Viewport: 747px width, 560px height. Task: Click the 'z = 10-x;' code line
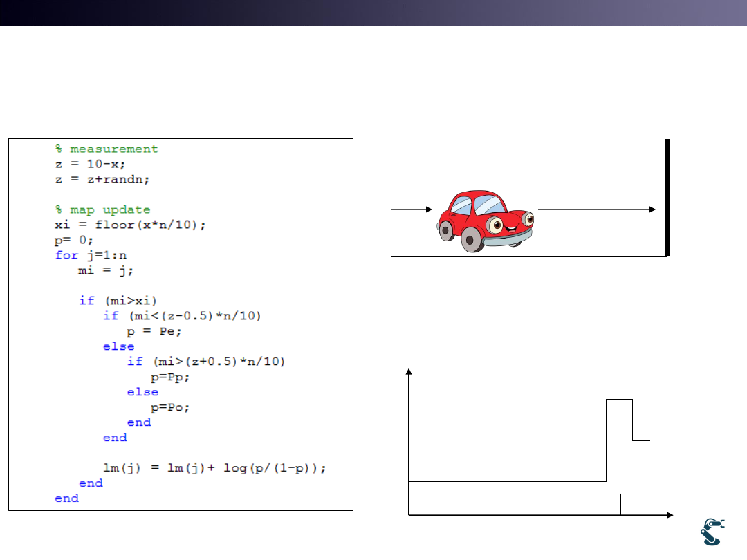[x=89, y=164]
